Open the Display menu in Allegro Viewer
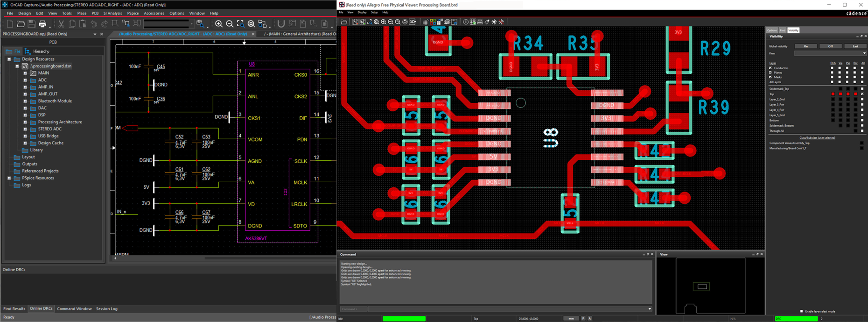Screen dimensions: 868x322 point(362,13)
